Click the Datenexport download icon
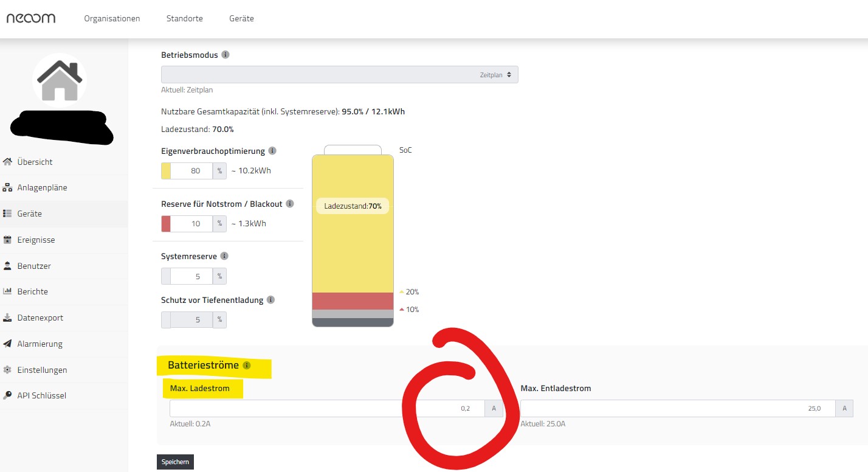The width and height of the screenshot is (868, 472). tap(7, 318)
